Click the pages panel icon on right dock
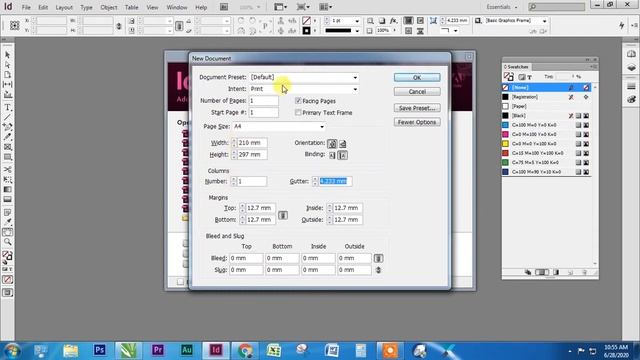The height and width of the screenshot is (360, 640). coord(631,54)
